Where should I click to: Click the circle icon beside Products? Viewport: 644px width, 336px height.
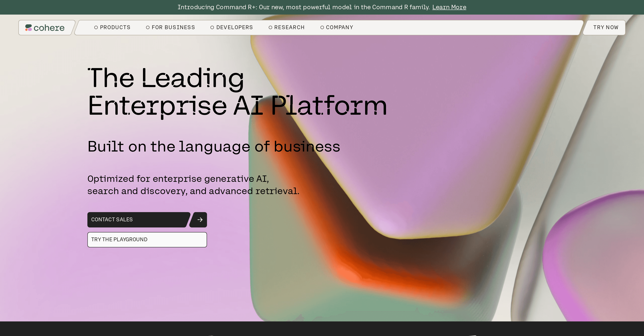pyautogui.click(x=96, y=27)
